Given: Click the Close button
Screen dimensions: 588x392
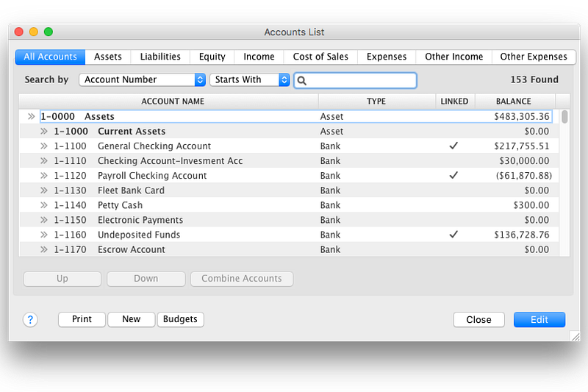Looking at the screenshot, I should (479, 320).
